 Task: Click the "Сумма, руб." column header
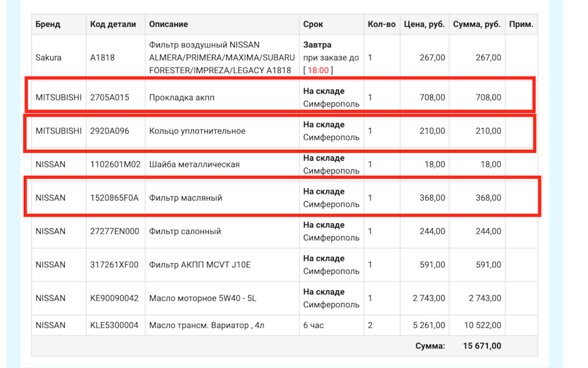(477, 25)
